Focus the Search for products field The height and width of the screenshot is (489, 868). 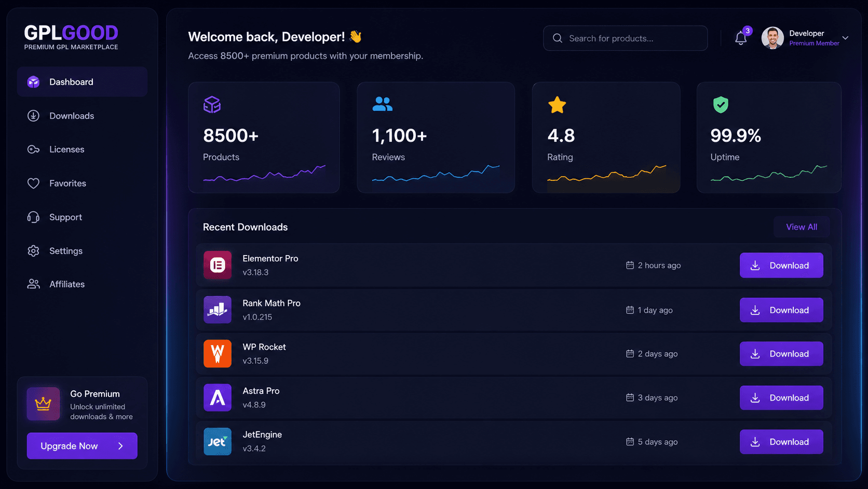[625, 38]
